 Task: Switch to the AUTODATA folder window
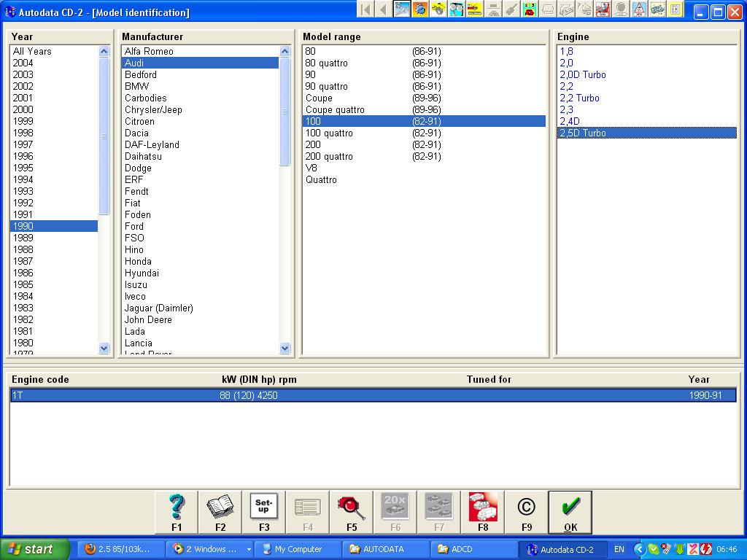386,549
